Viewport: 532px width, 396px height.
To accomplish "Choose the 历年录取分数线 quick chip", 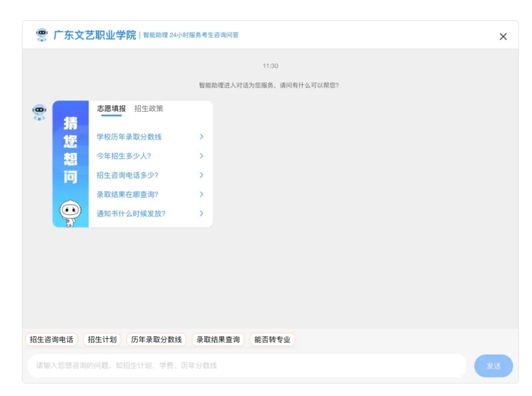I will tap(156, 339).
